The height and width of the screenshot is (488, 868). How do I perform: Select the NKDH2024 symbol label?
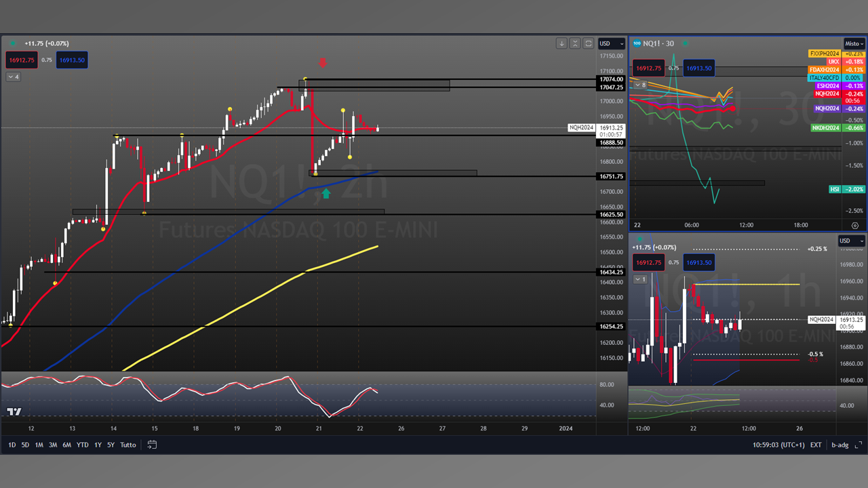[x=826, y=128]
